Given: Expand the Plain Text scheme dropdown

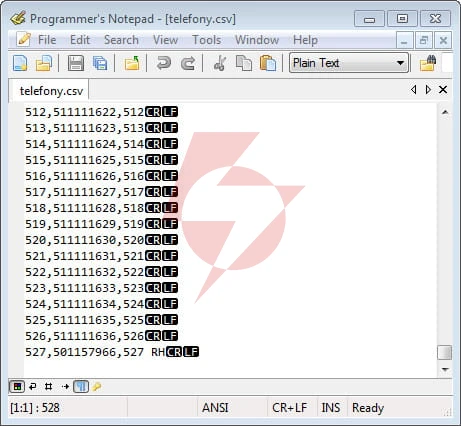Looking at the screenshot, I should pos(349,63).
